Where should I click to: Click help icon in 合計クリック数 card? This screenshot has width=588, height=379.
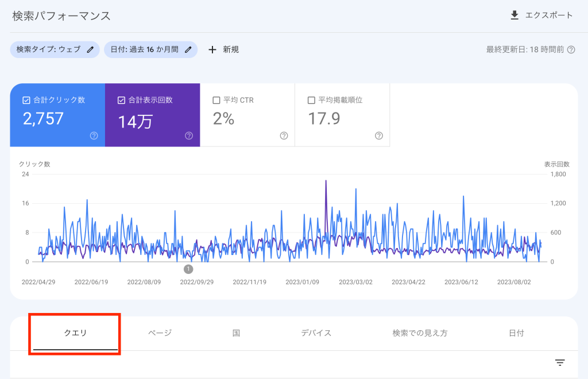pyautogui.click(x=94, y=136)
